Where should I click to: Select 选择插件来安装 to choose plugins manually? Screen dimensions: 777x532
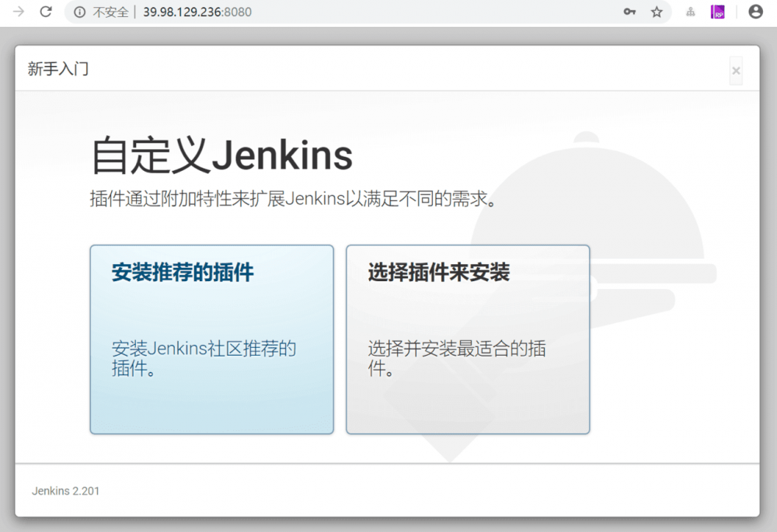(x=467, y=339)
